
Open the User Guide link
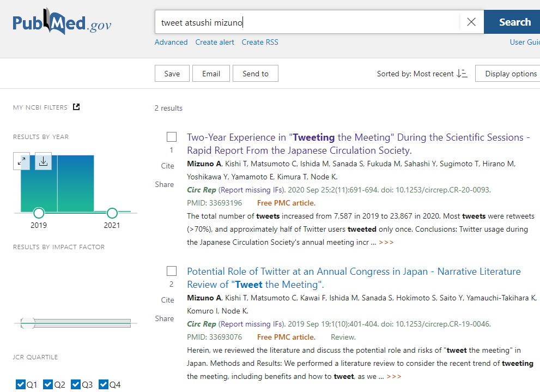coord(525,43)
